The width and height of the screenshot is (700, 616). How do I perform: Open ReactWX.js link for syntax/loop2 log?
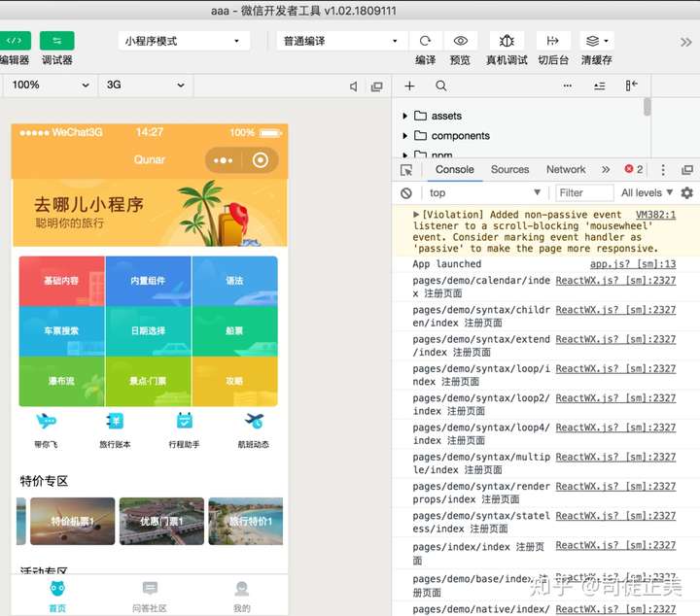coord(615,398)
